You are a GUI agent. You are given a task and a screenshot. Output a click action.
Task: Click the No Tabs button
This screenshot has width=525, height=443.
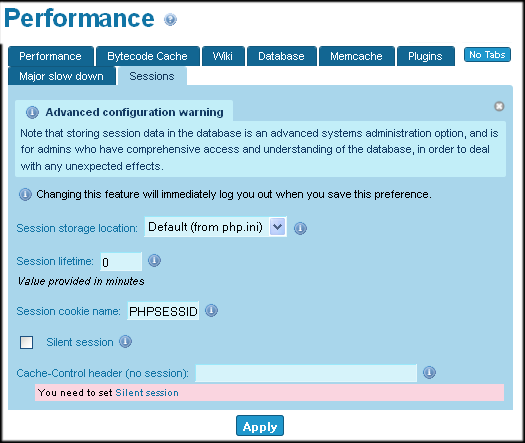487,55
